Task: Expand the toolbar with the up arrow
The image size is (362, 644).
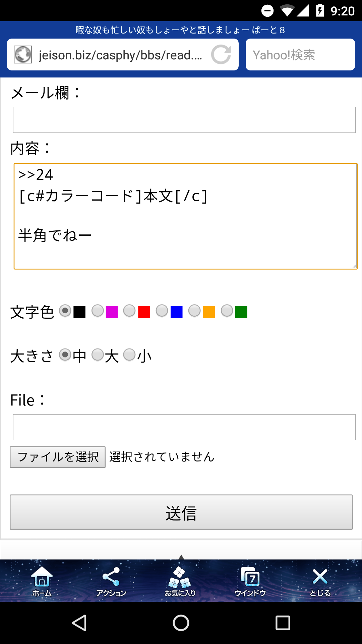Action: pos(181,557)
